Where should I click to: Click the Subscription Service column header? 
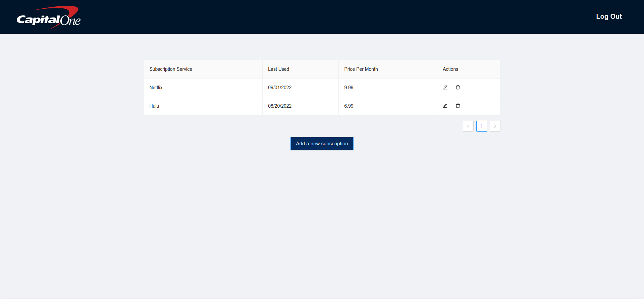(x=203, y=69)
